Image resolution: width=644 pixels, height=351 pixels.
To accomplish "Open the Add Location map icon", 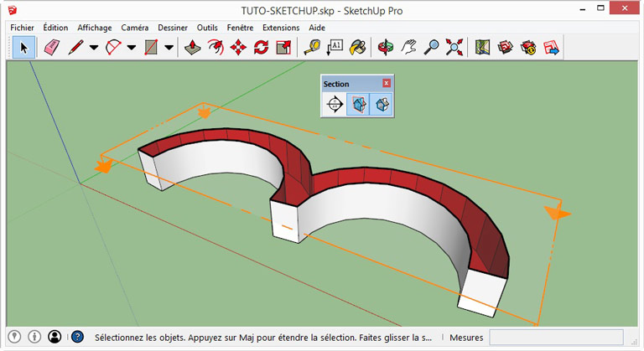I will [x=482, y=47].
